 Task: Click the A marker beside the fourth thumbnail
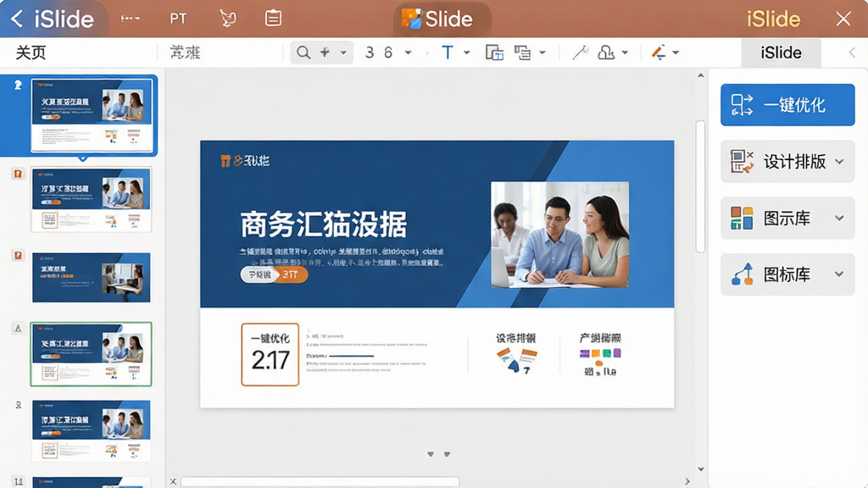pyautogui.click(x=19, y=328)
